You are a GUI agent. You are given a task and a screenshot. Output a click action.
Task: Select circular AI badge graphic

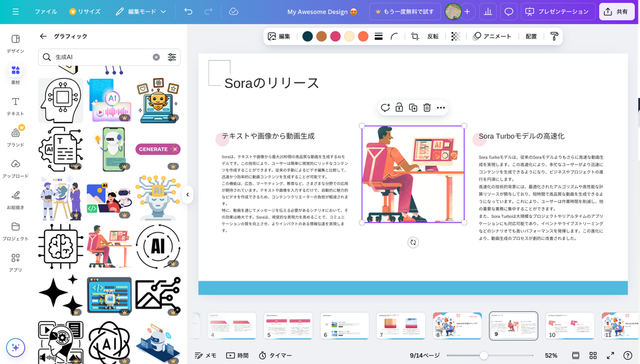point(158,246)
